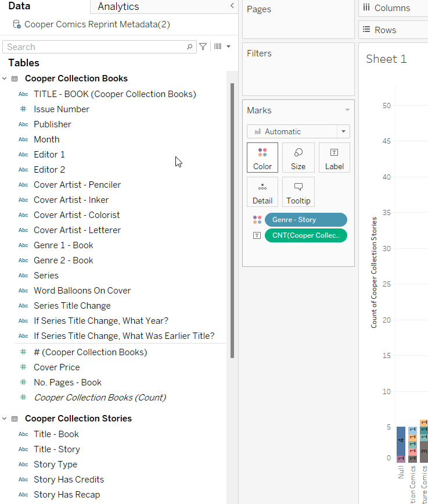Click the Color button in Marks card
Image resolution: width=428 pixels, height=504 pixels.
click(262, 158)
